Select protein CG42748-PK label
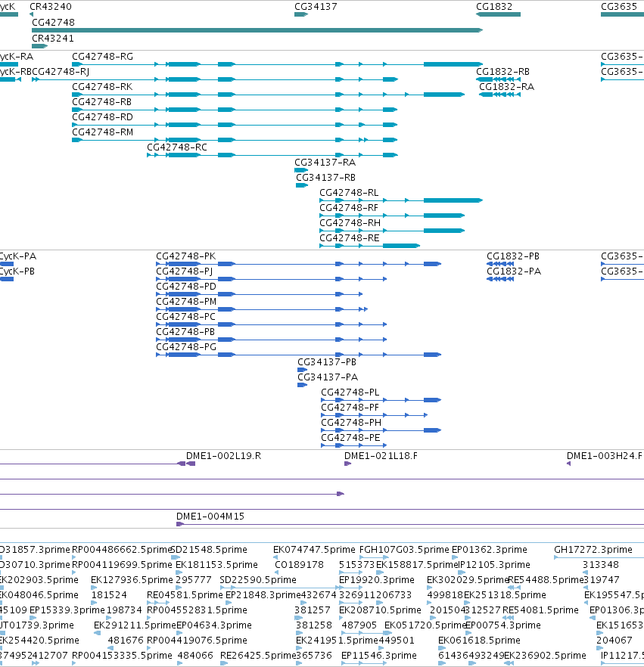The height and width of the screenshot is (667, 644). point(186,256)
